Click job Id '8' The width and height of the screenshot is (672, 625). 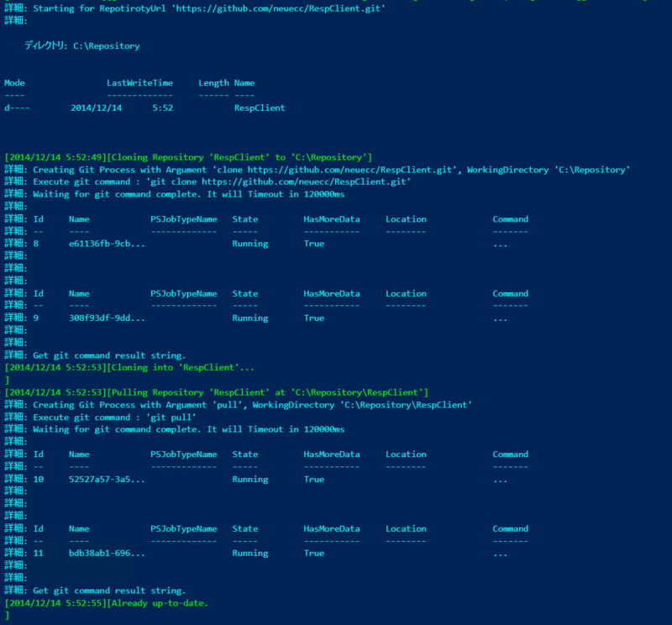(x=36, y=244)
